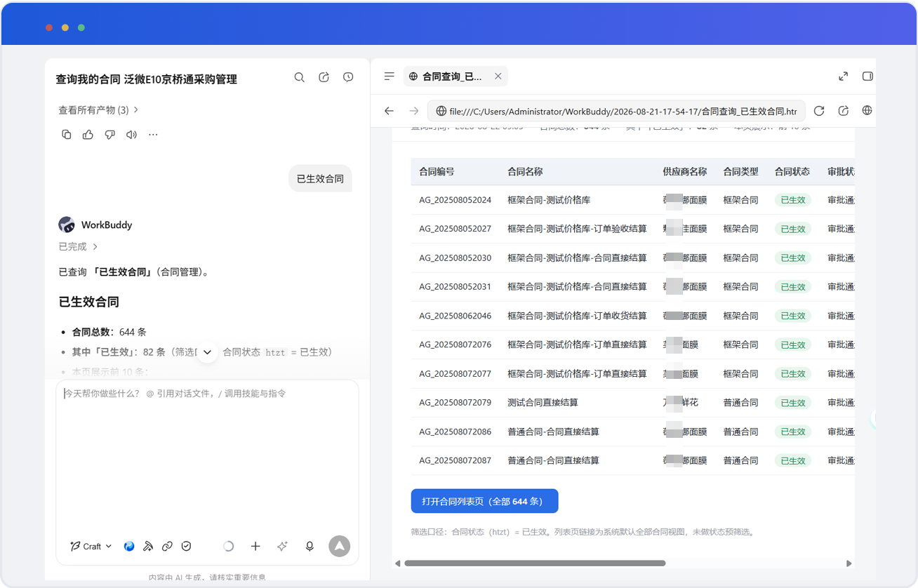Toggle the side panel layout icon

point(867,76)
